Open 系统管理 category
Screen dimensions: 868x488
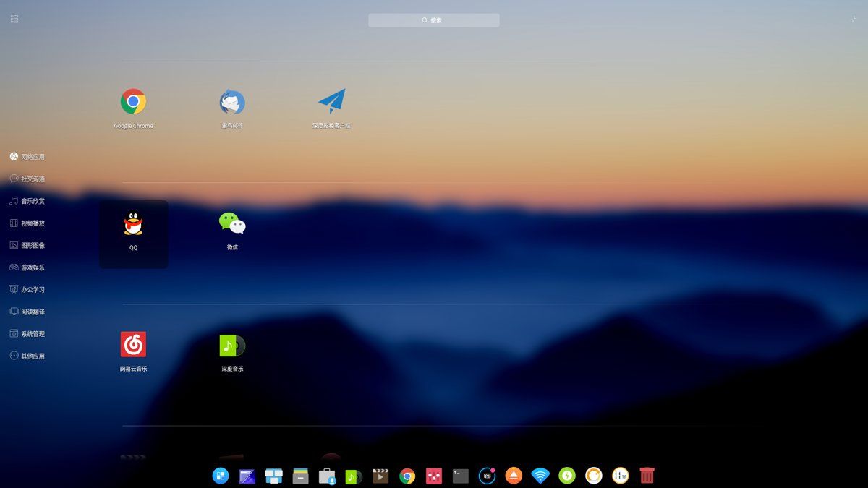27,334
